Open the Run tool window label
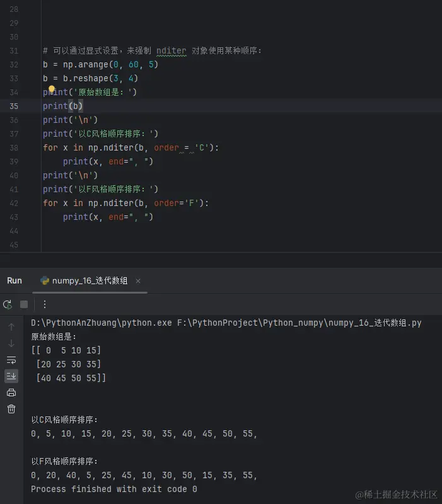Screen dimensions: 442x504 (x=15, y=281)
